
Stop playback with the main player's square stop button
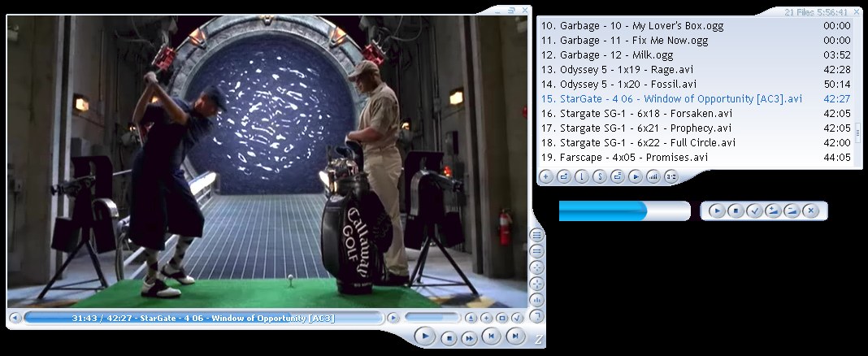click(x=449, y=337)
